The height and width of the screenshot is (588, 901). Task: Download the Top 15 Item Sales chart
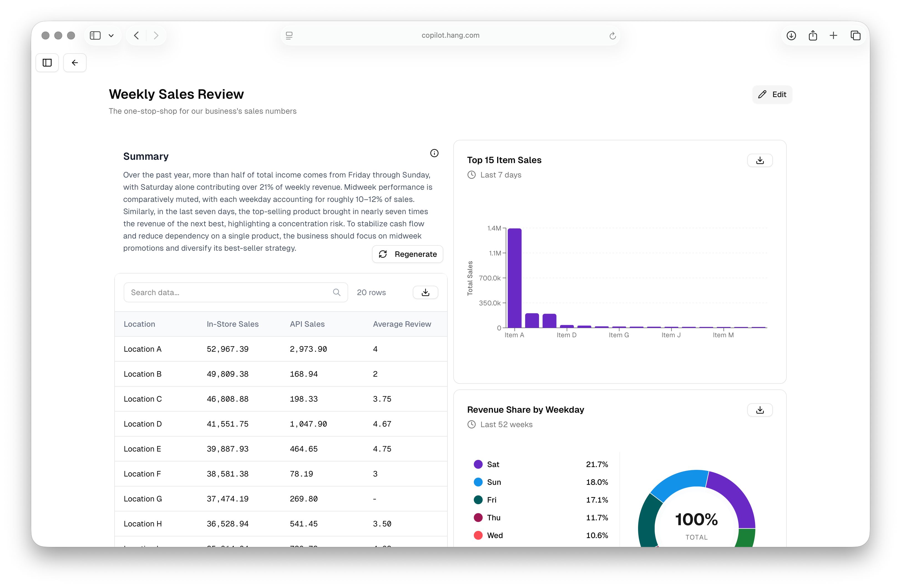coord(760,160)
